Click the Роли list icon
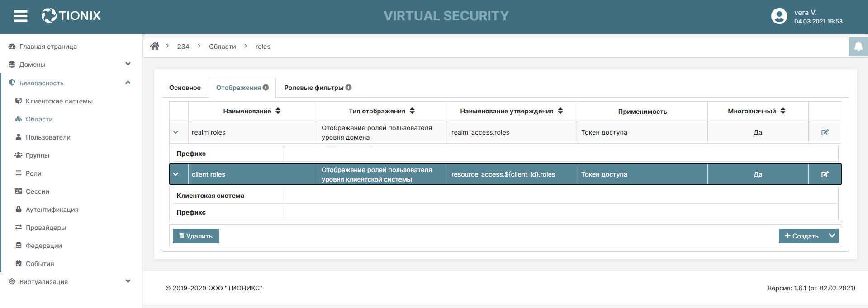The height and width of the screenshot is (308, 868). (19, 173)
